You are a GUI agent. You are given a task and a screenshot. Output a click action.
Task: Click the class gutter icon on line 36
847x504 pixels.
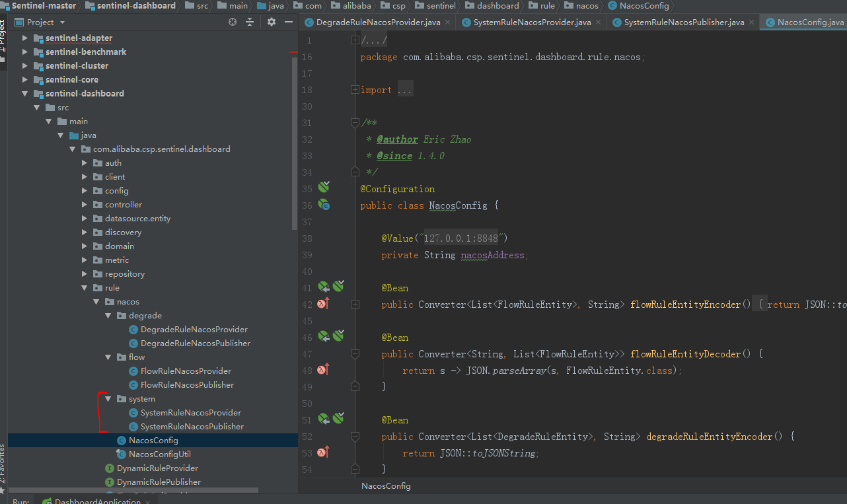pyautogui.click(x=324, y=205)
